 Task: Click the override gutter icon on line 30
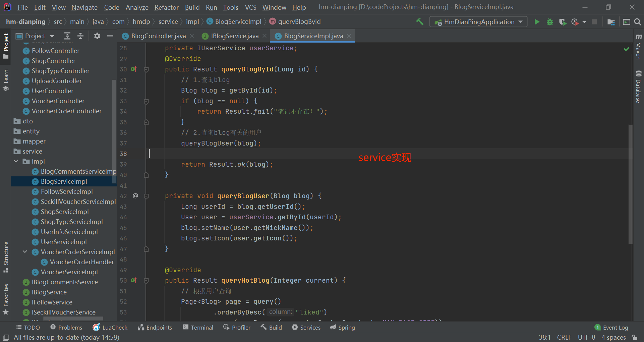pos(134,69)
